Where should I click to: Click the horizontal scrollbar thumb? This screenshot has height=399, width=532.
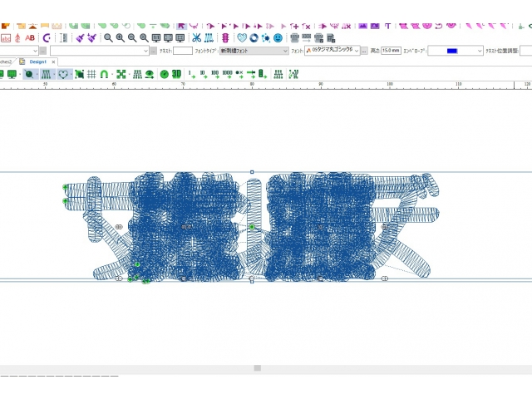[258, 367]
